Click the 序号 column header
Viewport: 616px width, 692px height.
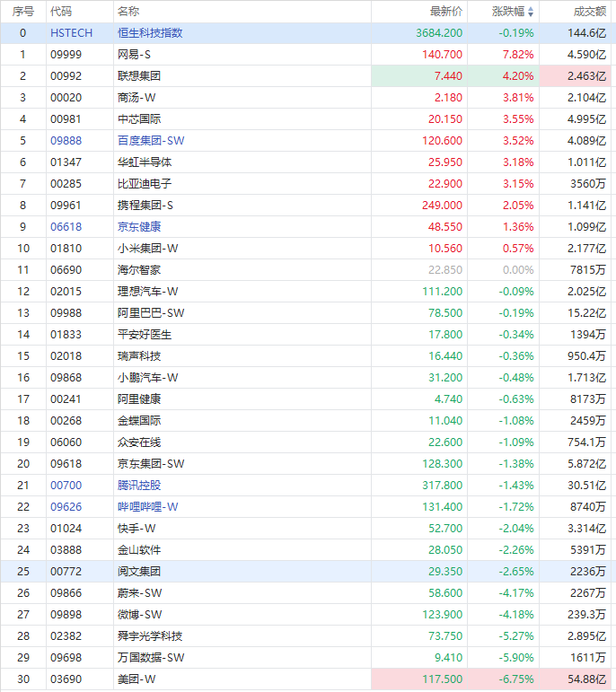23,12
